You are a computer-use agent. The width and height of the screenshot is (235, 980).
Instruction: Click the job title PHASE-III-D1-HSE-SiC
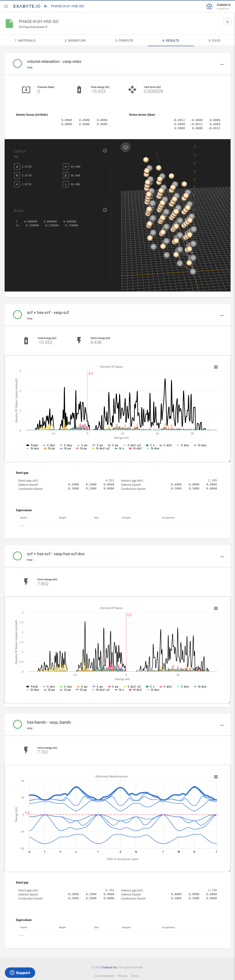(39, 22)
